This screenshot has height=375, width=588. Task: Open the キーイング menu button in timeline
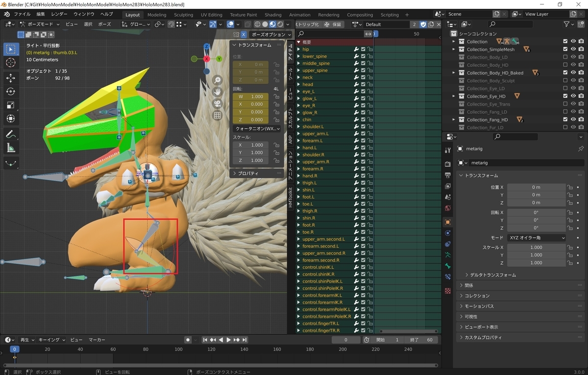click(x=51, y=340)
